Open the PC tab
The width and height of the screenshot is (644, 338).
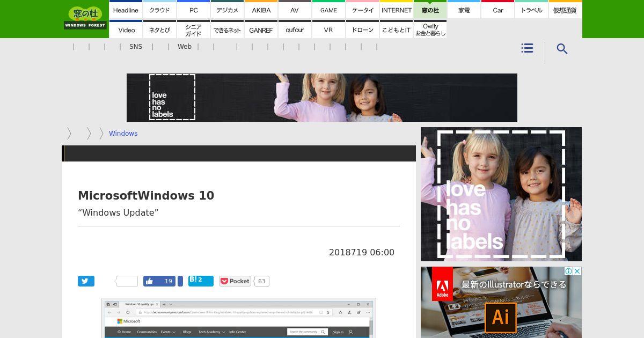(x=193, y=10)
